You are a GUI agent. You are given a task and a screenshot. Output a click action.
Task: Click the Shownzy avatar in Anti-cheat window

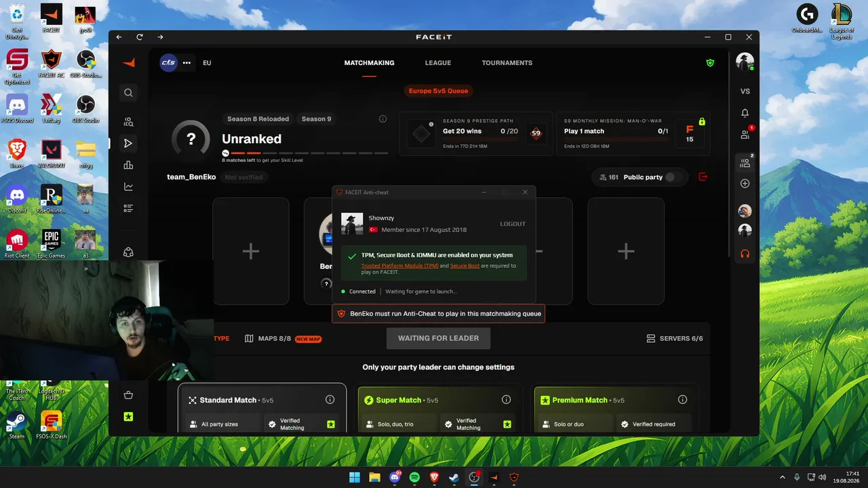[x=352, y=224]
